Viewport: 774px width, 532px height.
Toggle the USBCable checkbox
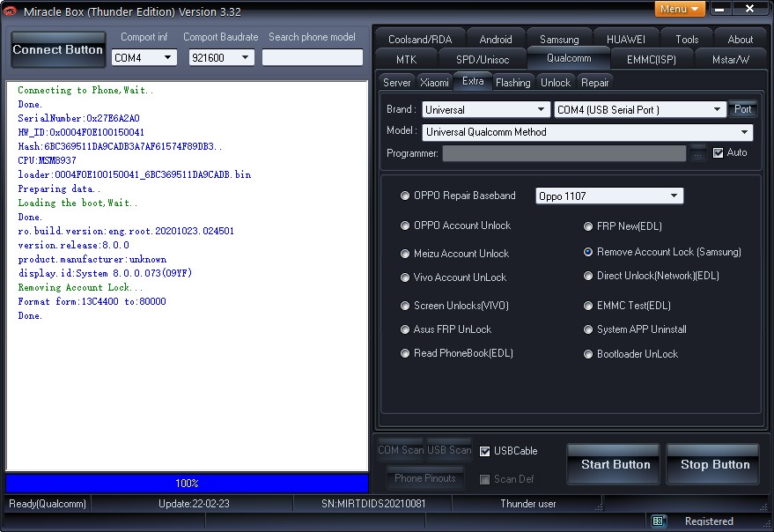pyautogui.click(x=484, y=451)
